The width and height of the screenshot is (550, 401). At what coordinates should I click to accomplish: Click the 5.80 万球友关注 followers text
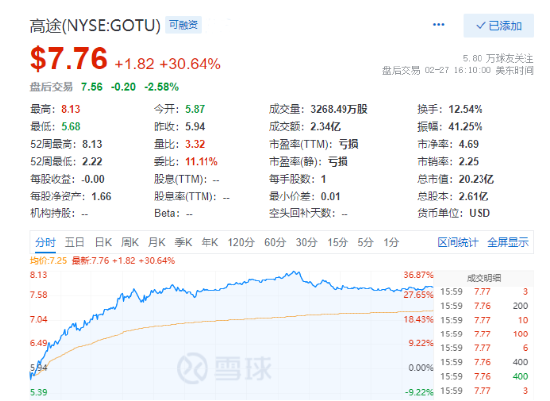click(x=498, y=59)
